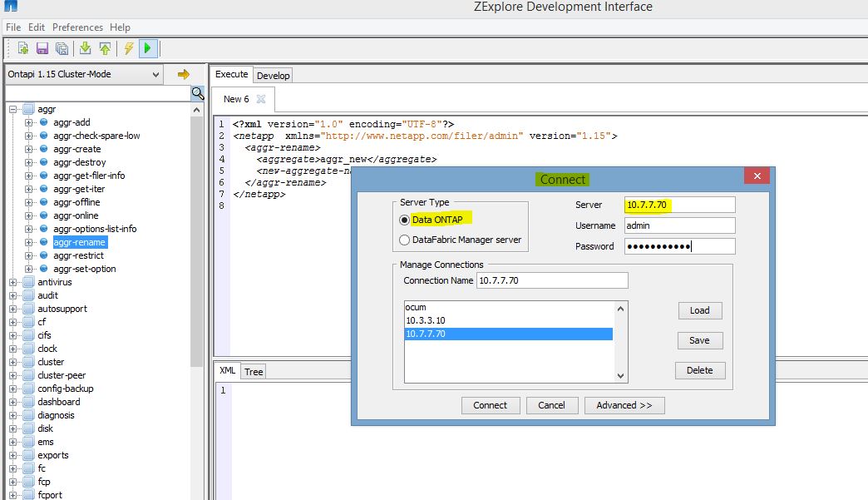
Task: Click inside the Username input field
Action: tap(678, 225)
